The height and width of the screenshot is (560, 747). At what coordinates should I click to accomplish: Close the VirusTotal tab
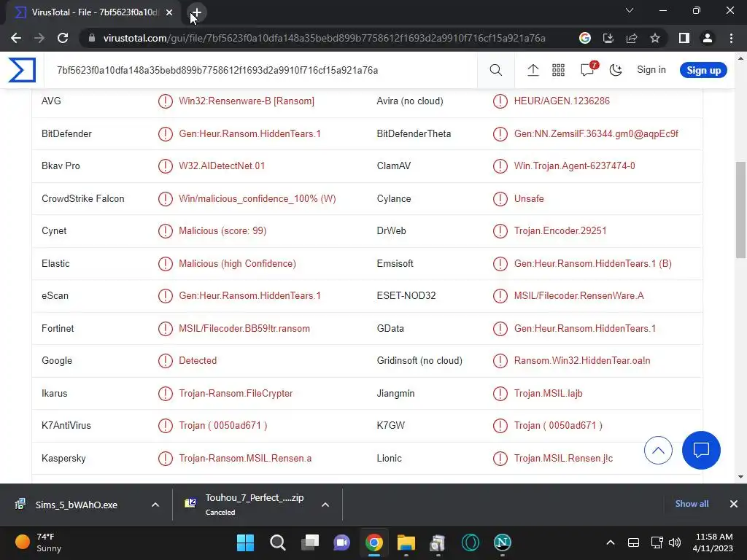click(169, 12)
